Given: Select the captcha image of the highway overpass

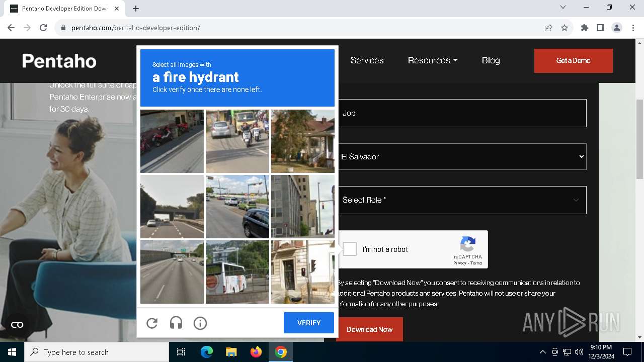Looking at the screenshot, I should coord(172,207).
